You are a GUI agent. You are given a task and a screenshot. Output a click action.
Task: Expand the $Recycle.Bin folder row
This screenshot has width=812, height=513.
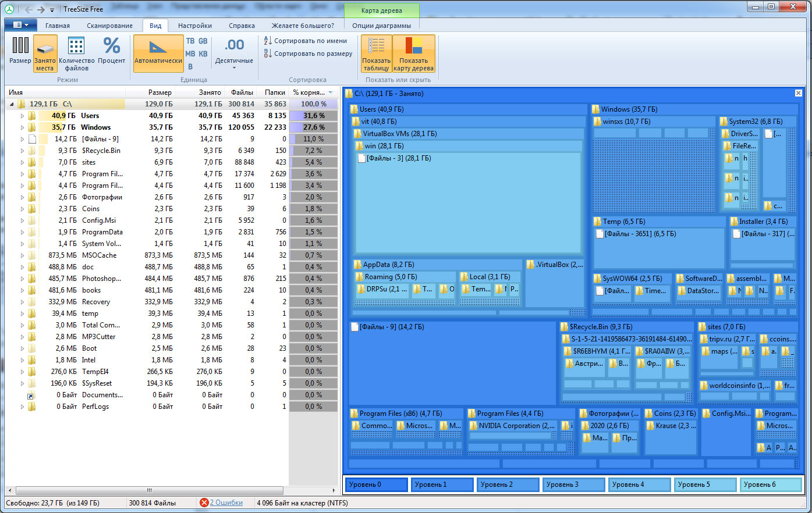[x=22, y=151]
